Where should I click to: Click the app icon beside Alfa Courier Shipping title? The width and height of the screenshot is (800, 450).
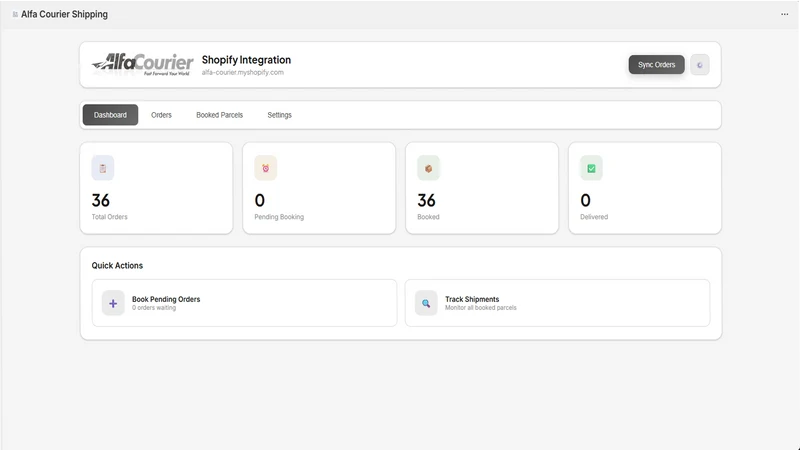click(x=15, y=14)
